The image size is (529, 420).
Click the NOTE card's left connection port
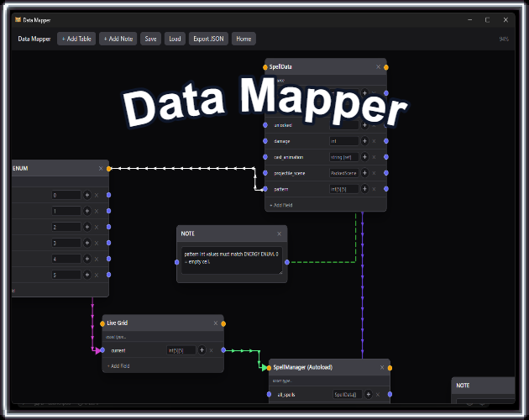[177, 262]
